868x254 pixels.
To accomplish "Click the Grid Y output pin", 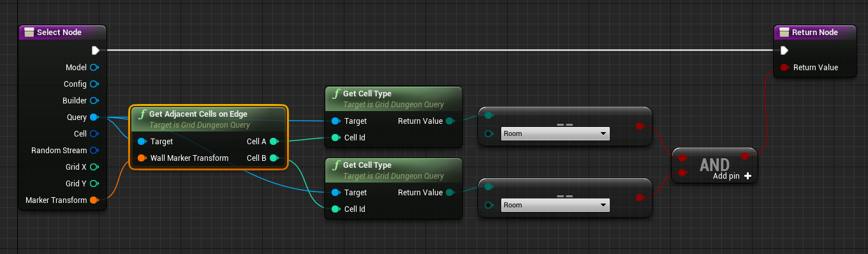I will [94, 183].
